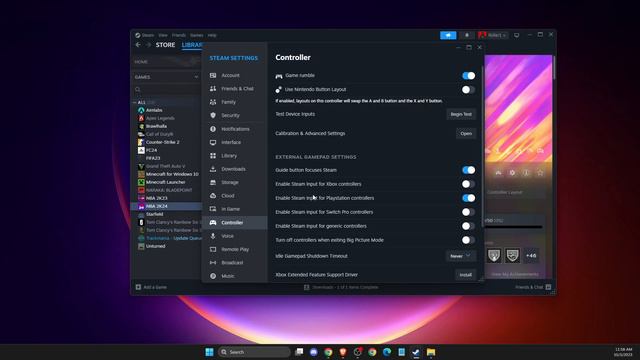Image resolution: width=640 pixels, height=360 pixels.
Task: Open the Notifications settings category
Action: tap(234, 129)
